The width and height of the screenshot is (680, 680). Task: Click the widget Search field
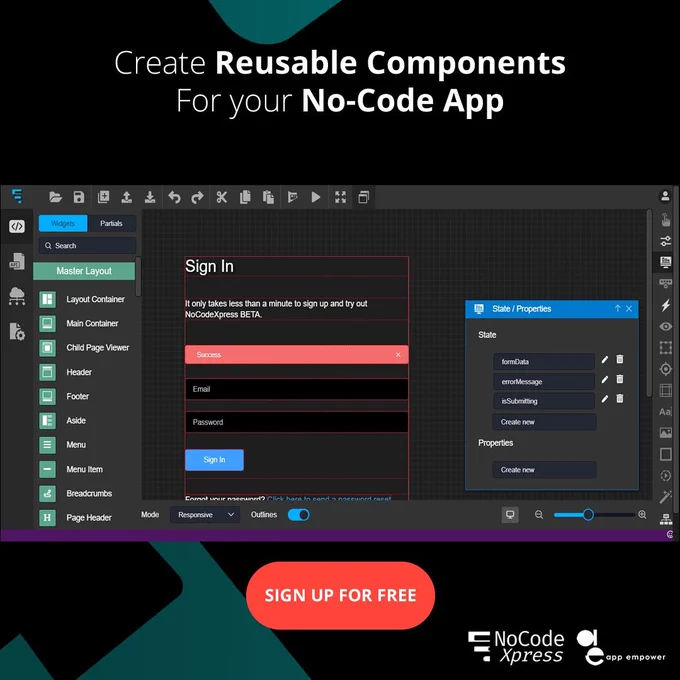point(88,245)
